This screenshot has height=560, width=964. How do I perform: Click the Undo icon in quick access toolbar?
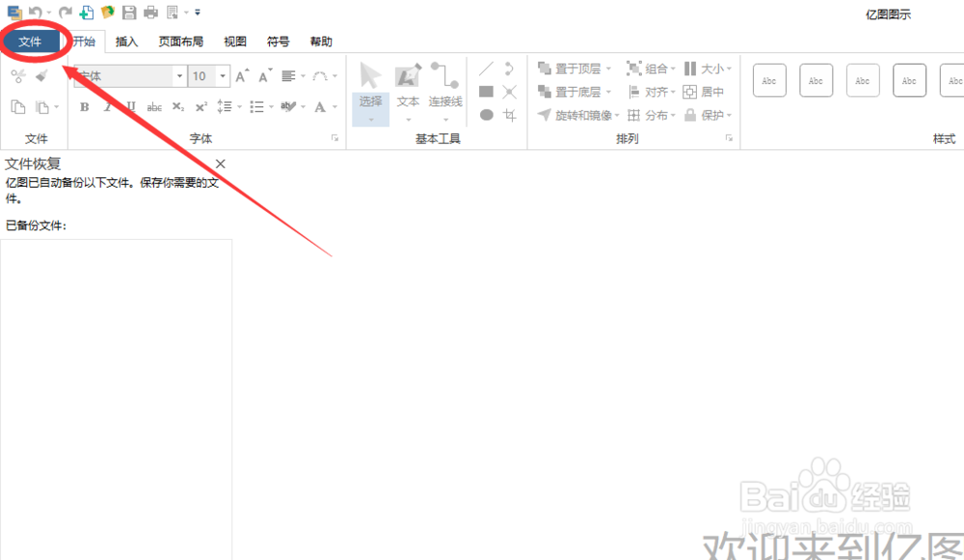tap(35, 12)
